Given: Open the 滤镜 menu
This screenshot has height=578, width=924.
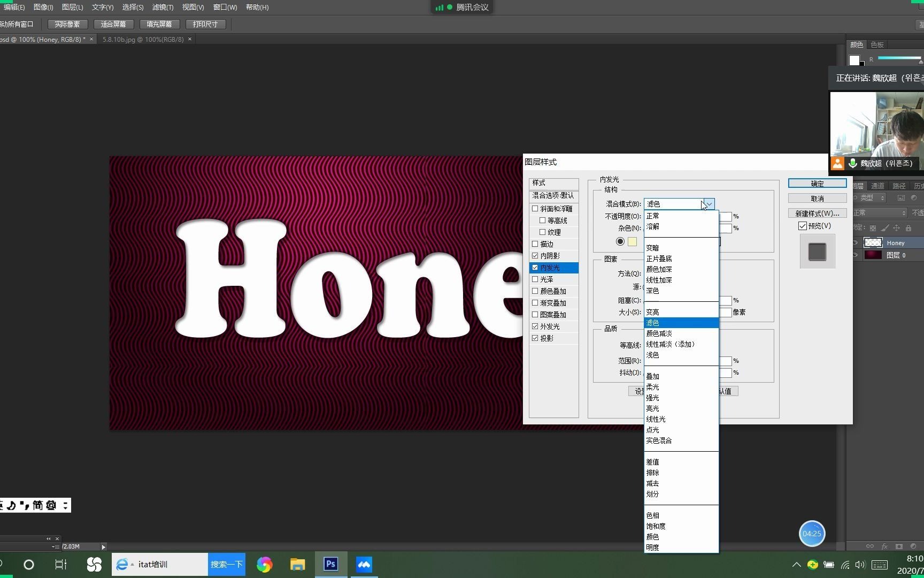Looking at the screenshot, I should pos(163,7).
